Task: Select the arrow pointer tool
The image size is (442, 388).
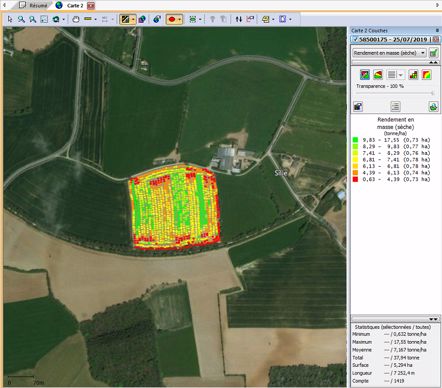Action: pyautogui.click(x=10, y=19)
